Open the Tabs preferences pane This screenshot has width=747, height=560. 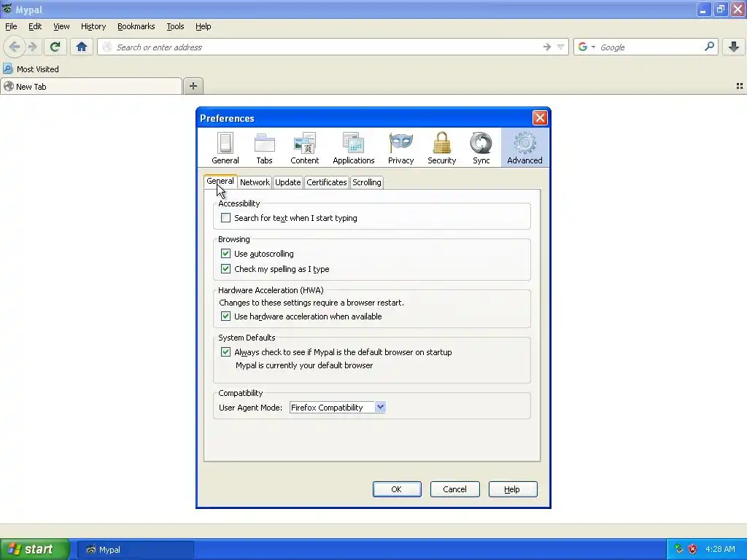click(264, 148)
